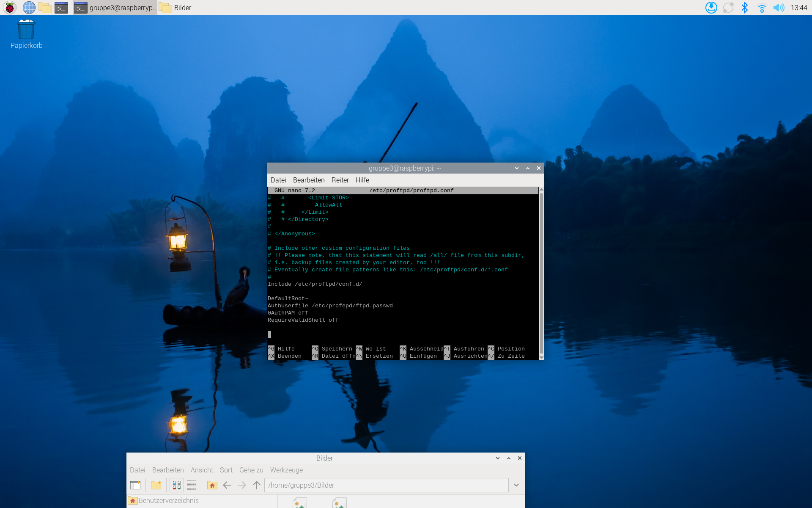812x508 pixels.
Task: Switch to detailed list view mode
Action: pos(192,485)
